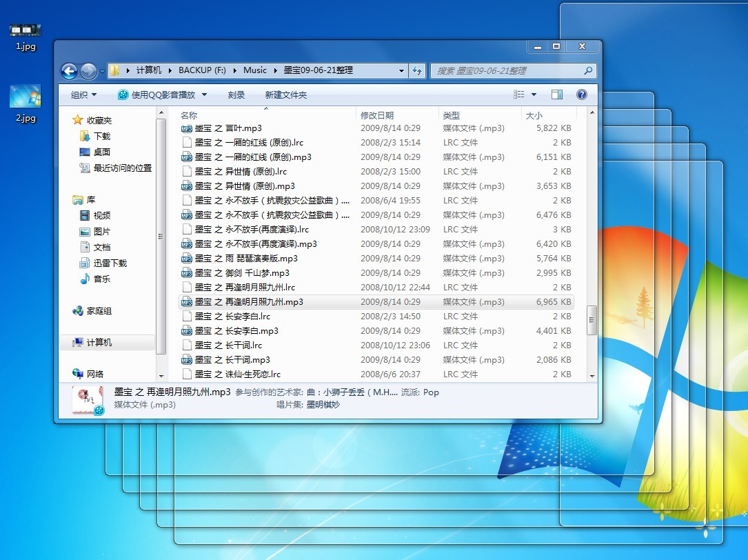Click the change view icon in toolbar

coord(520,94)
